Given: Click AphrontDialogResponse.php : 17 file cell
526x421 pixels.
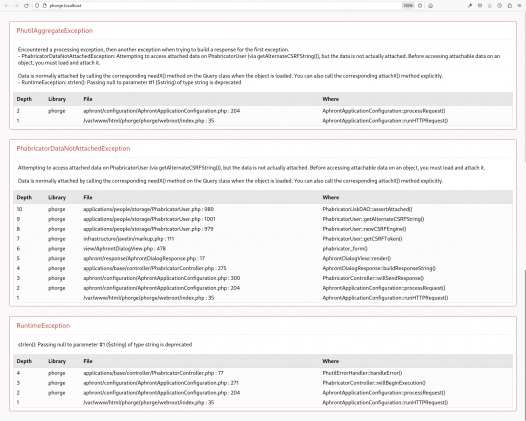Looking at the screenshot, I should tap(144, 258).
